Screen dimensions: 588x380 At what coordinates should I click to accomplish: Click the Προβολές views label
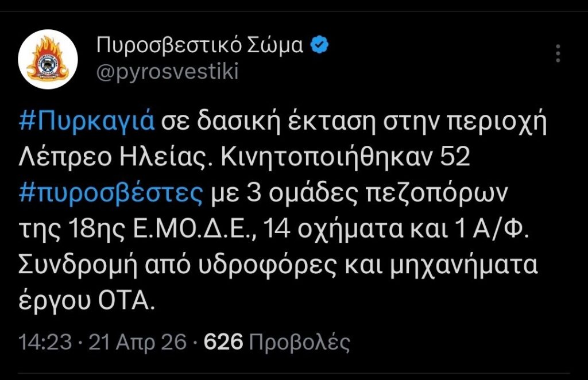(300, 343)
